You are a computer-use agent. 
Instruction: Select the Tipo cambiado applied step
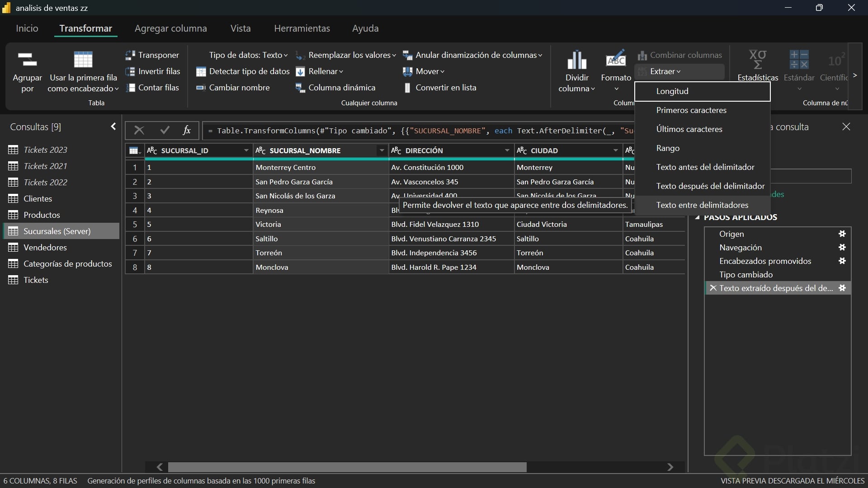[746, 275]
